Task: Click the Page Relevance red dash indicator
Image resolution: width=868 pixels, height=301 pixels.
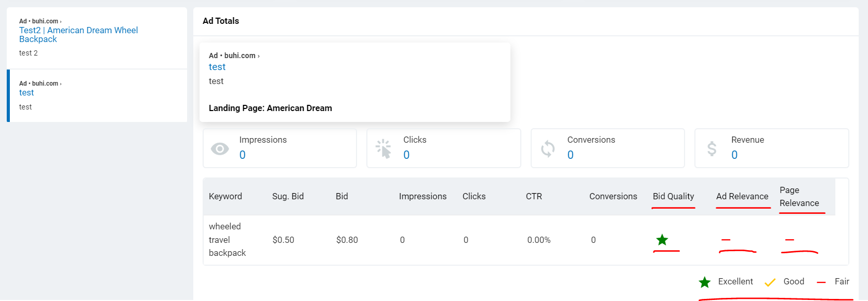Action: (x=789, y=240)
